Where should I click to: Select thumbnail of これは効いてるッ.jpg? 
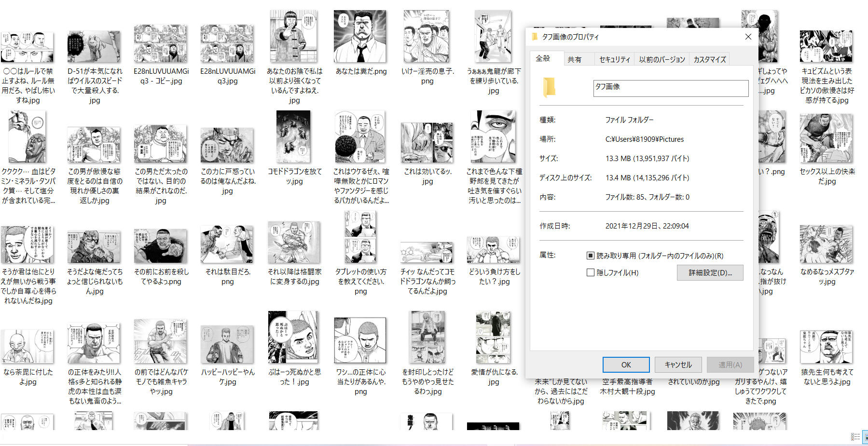[427, 143]
